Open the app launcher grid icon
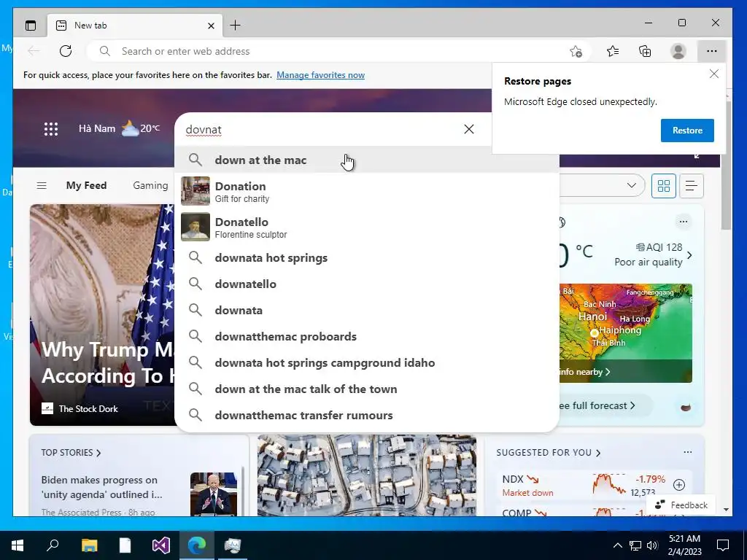Viewport: 747px width, 560px height. click(51, 128)
